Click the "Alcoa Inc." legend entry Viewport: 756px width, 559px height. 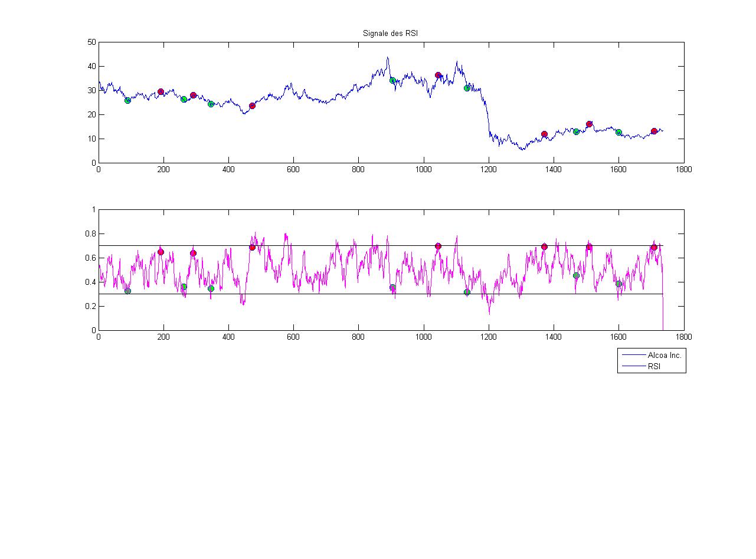click(x=664, y=356)
